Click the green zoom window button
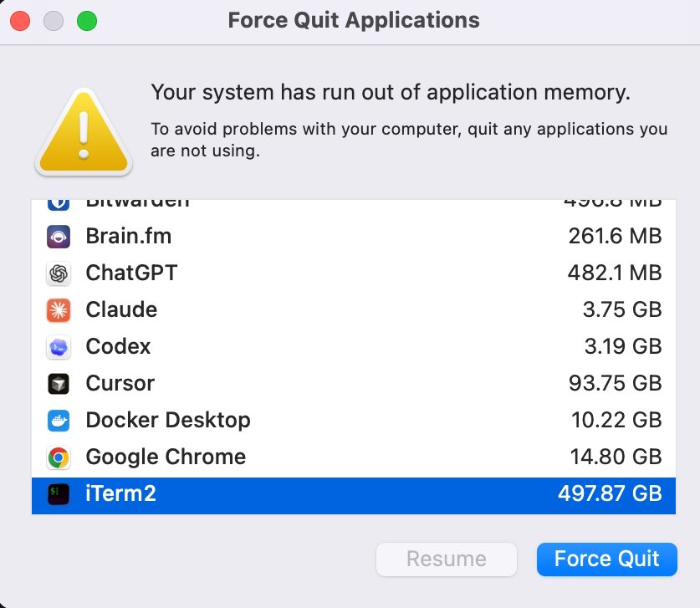 tap(87, 21)
